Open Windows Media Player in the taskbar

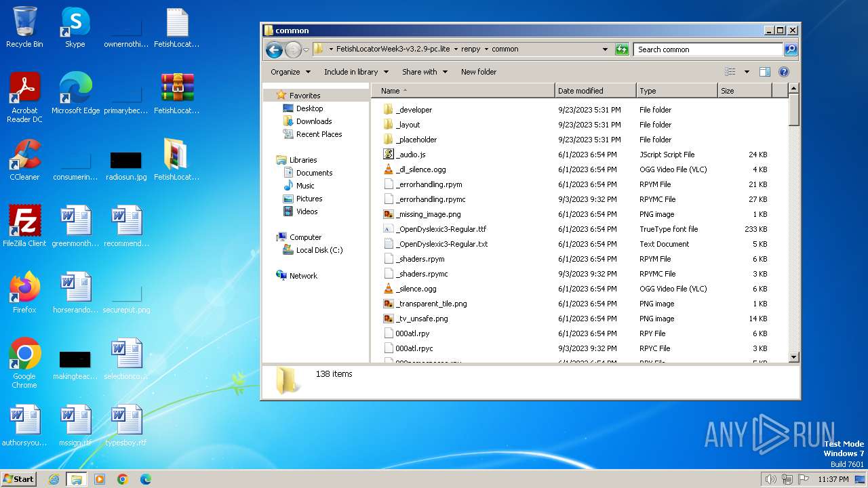point(99,479)
